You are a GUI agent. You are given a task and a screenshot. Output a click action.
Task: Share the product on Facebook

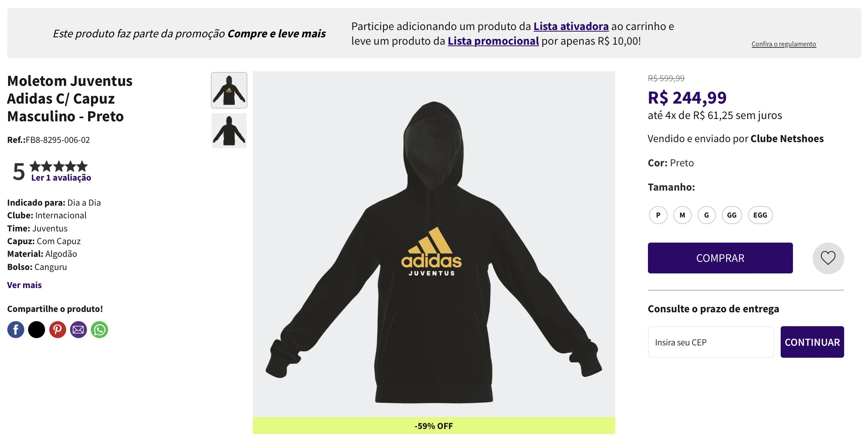16,330
